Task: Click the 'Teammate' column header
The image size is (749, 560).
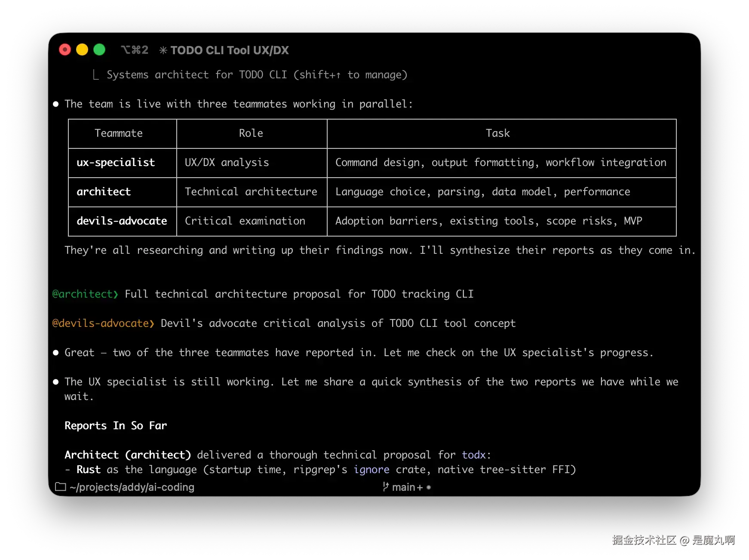Action: (x=119, y=133)
